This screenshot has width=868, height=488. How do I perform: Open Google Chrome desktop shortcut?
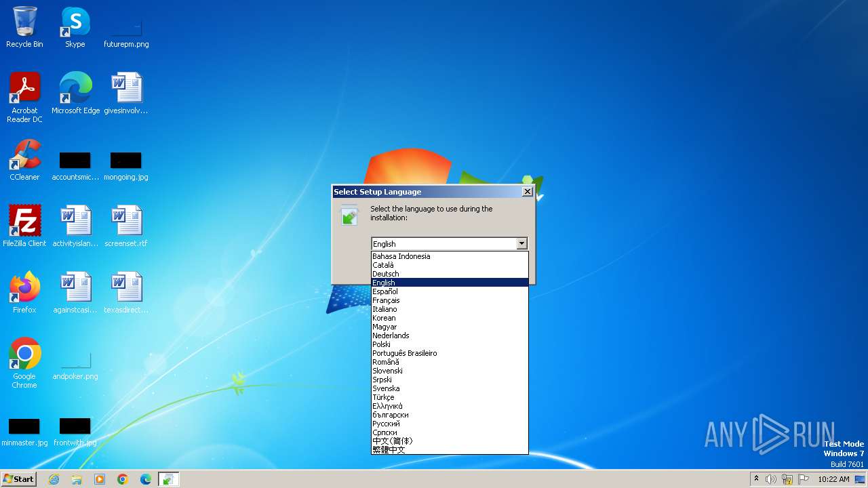click(24, 363)
